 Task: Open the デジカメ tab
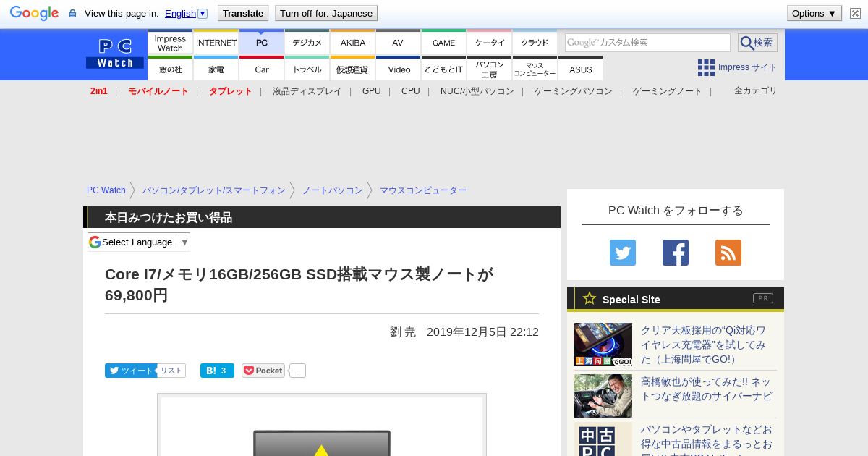tap(307, 43)
